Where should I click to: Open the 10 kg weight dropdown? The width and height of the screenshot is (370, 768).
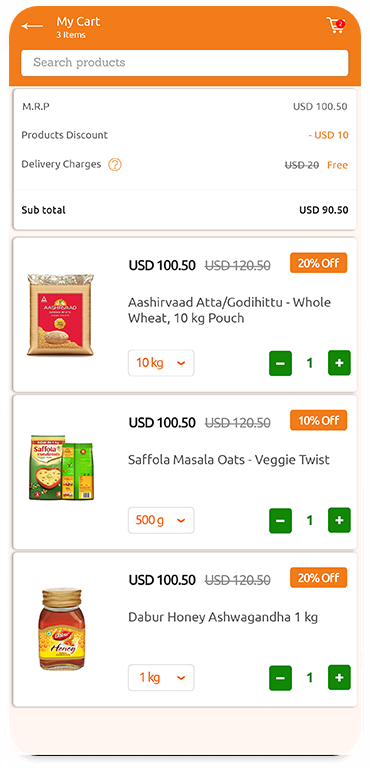coord(161,363)
